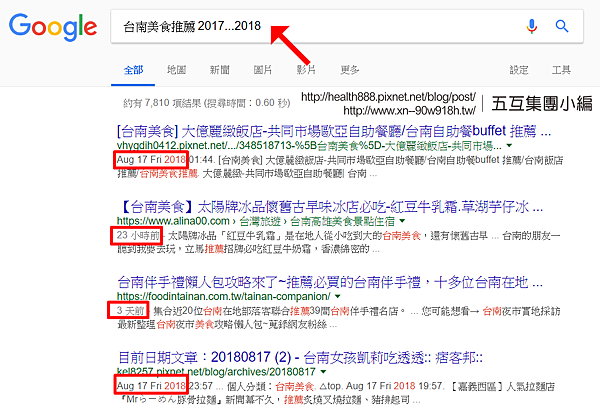600x415 pixels.
Task: Click the 23 小時前 timestamp
Action: 138,235
